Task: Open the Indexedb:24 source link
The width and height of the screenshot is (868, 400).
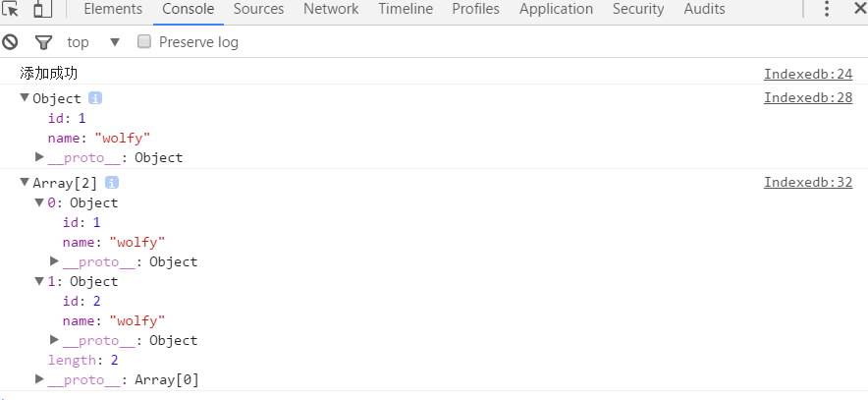Action: point(808,74)
